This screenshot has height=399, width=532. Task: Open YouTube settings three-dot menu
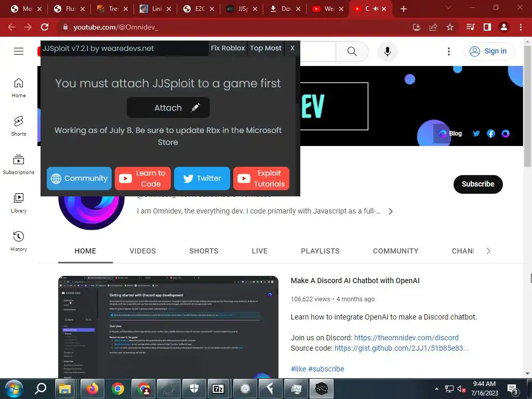(x=448, y=51)
